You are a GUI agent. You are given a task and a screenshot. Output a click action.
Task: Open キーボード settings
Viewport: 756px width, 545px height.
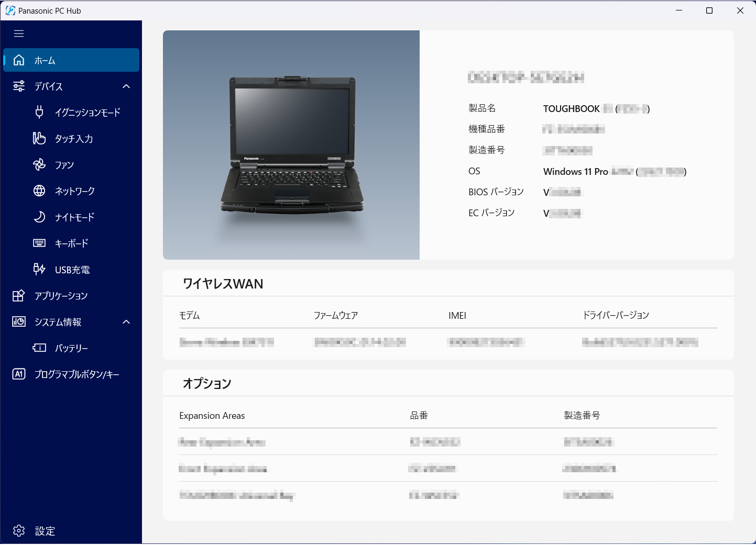tap(71, 243)
